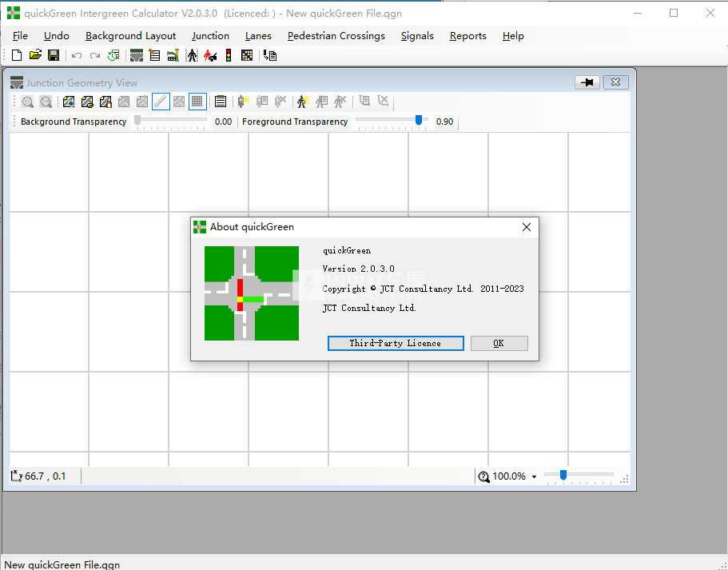Click the copyright JCT Consultancy line

click(423, 289)
